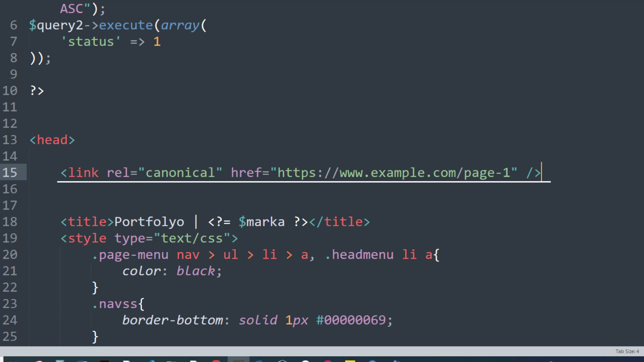This screenshot has height=362, width=644.
Task: Click the canonical link href input field
Action: (394, 172)
